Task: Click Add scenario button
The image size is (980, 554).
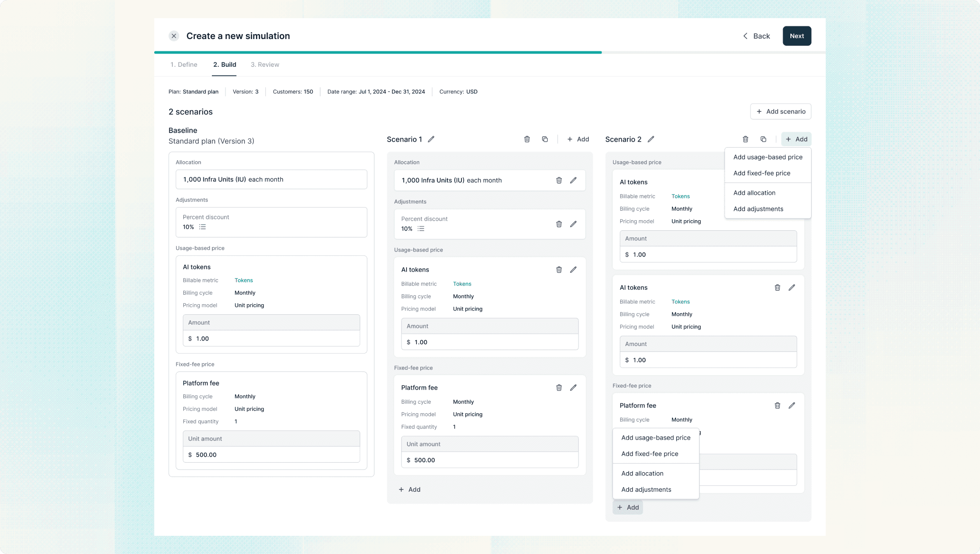Action: click(781, 112)
